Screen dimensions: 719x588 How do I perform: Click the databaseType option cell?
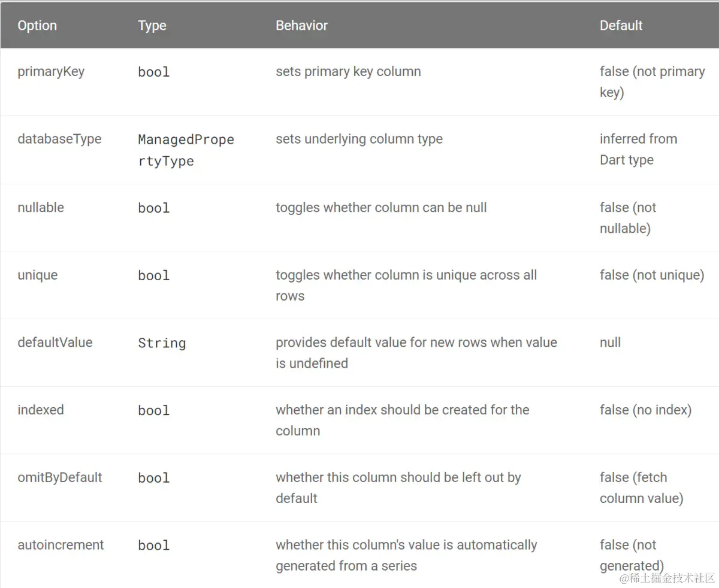59,139
